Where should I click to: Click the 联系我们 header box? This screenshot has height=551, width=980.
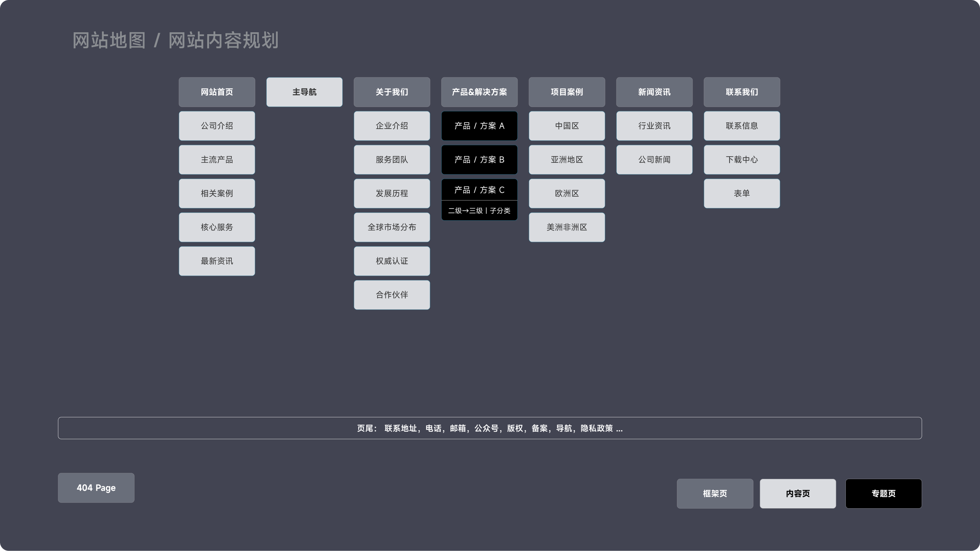pos(742,92)
